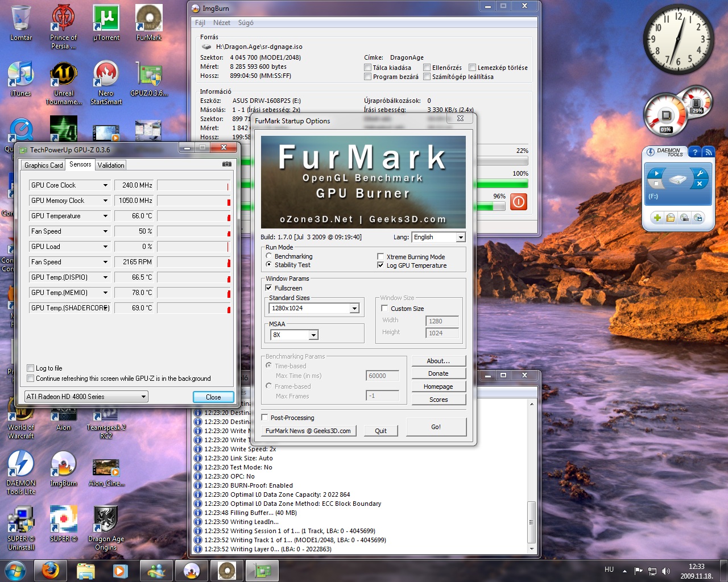Enable the Custom Size checkbox
728x582 pixels.
click(x=384, y=309)
